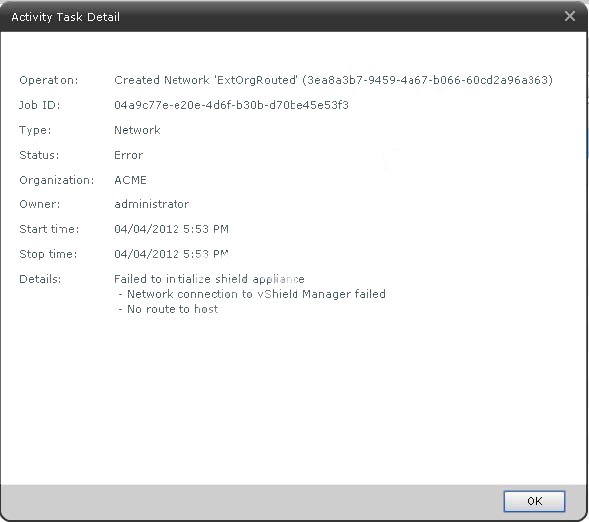The height and width of the screenshot is (522, 589).
Task: Click the Network type value
Action: (x=137, y=130)
